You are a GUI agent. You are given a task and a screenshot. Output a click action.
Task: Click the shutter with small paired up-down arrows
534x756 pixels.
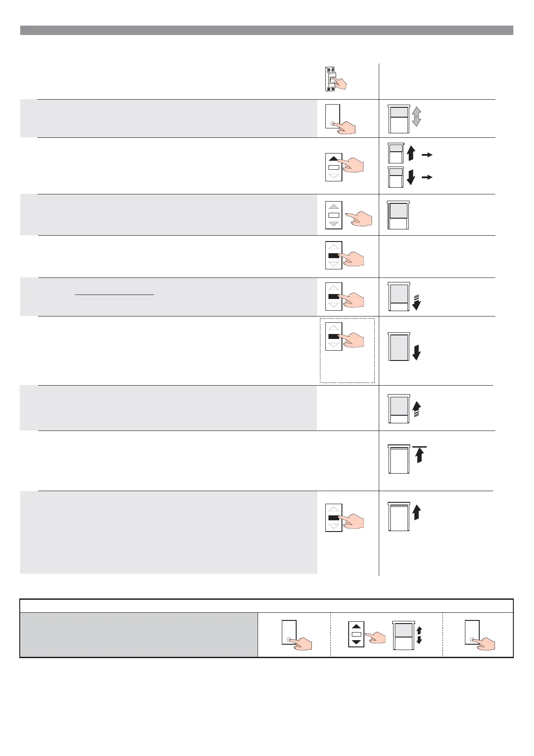[407, 635]
